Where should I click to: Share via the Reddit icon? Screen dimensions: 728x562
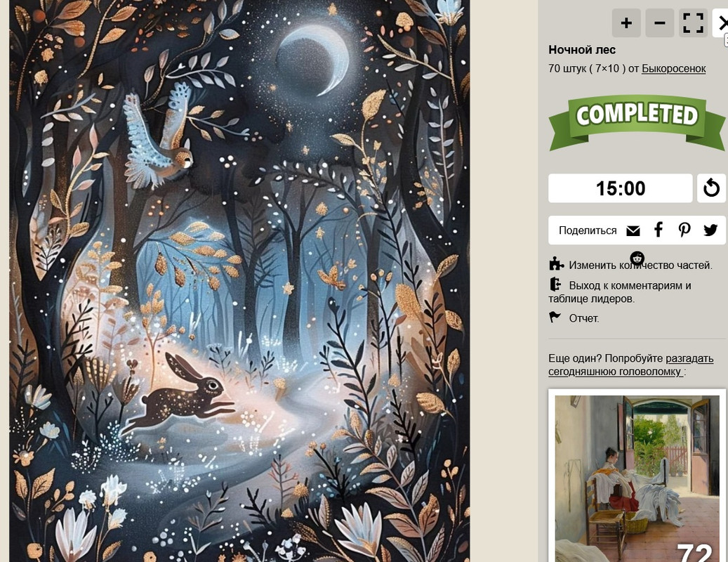(637, 259)
